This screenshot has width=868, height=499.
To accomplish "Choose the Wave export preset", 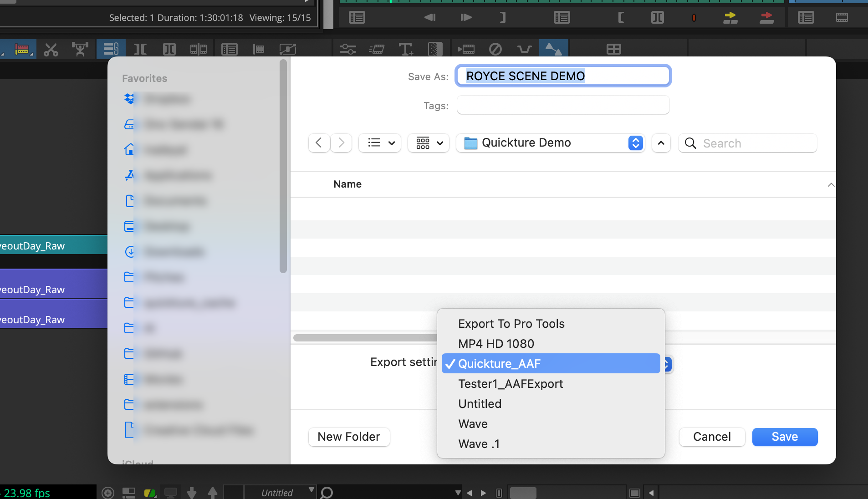I will (x=551, y=424).
